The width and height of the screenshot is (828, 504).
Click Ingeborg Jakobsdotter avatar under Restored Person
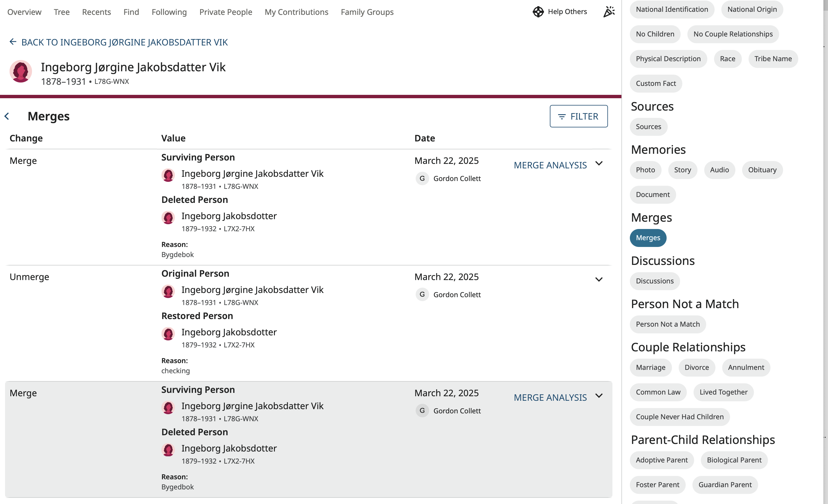tap(168, 334)
